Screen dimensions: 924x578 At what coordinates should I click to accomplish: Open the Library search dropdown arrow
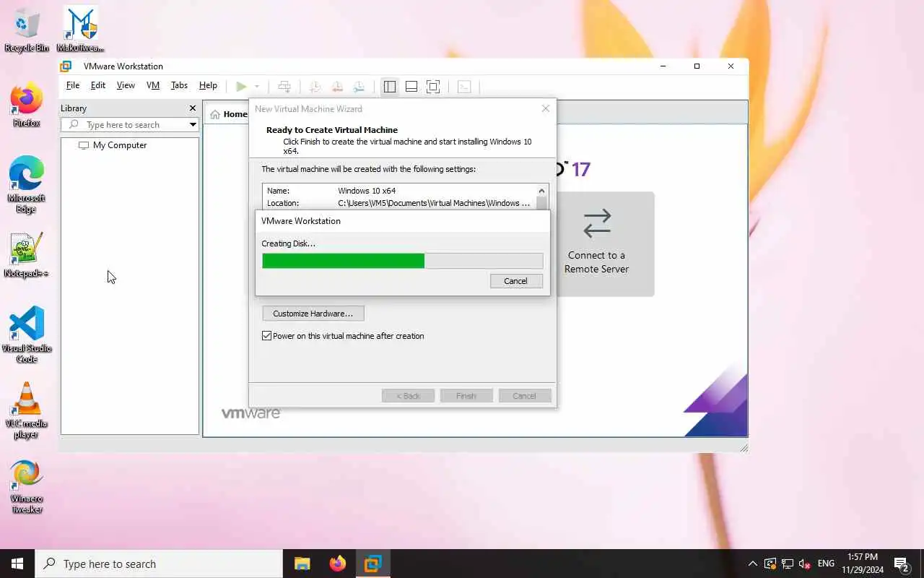(x=193, y=125)
